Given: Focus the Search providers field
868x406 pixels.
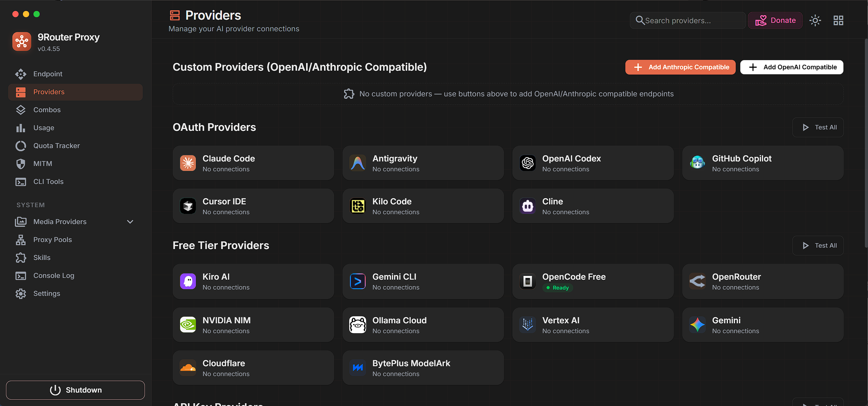Looking at the screenshot, I should 688,20.
